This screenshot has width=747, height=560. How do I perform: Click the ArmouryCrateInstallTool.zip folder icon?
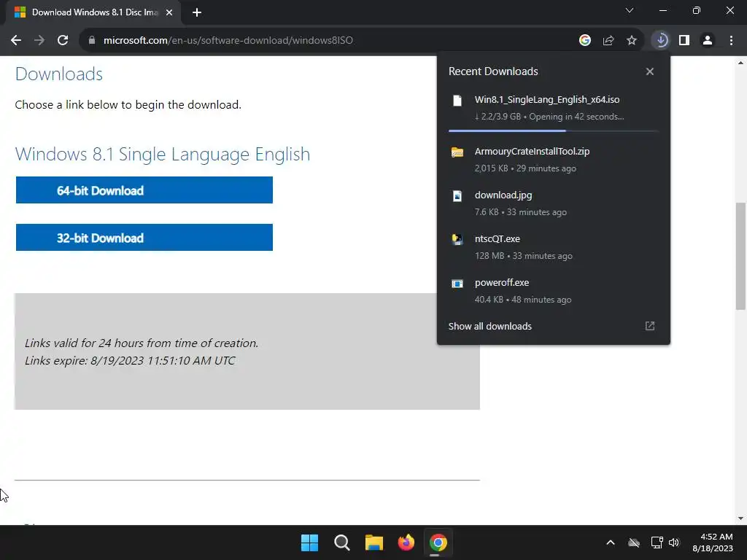(x=457, y=152)
